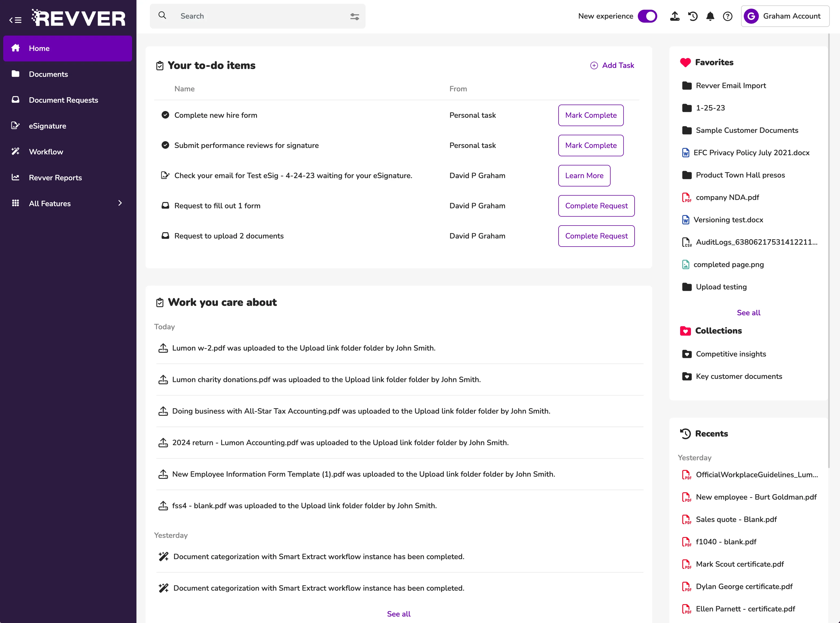
Task: Open the recent history clock icon
Action: 693,16
